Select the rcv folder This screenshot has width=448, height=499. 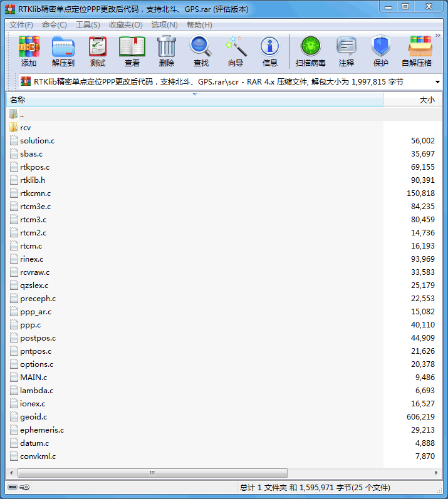point(26,127)
